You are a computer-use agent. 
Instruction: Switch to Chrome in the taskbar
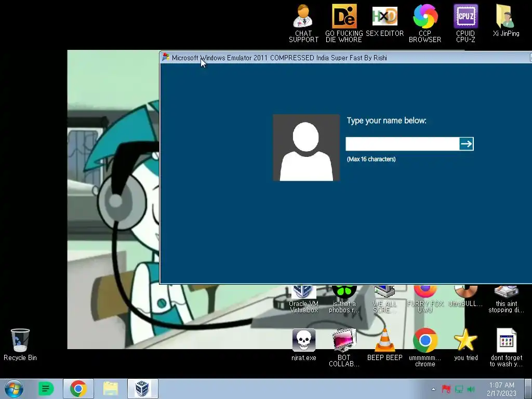click(78, 389)
